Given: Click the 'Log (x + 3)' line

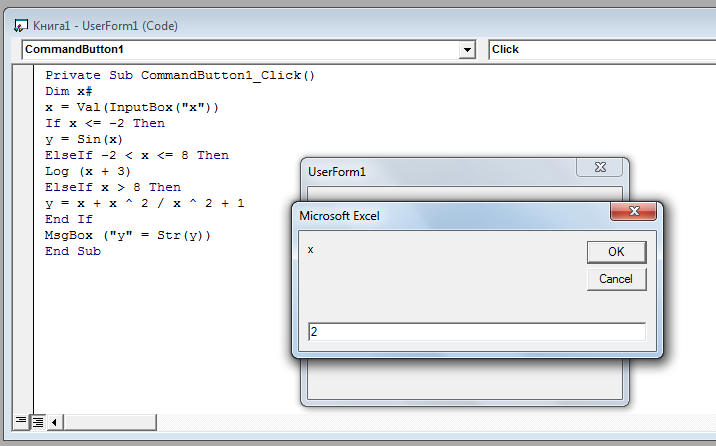Looking at the screenshot, I should point(88,171).
